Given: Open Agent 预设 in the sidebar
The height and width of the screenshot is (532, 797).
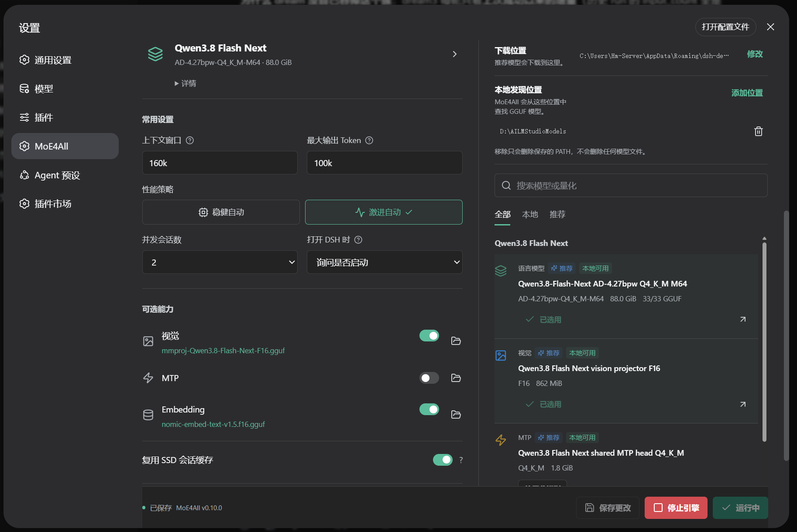Looking at the screenshot, I should pos(65,175).
